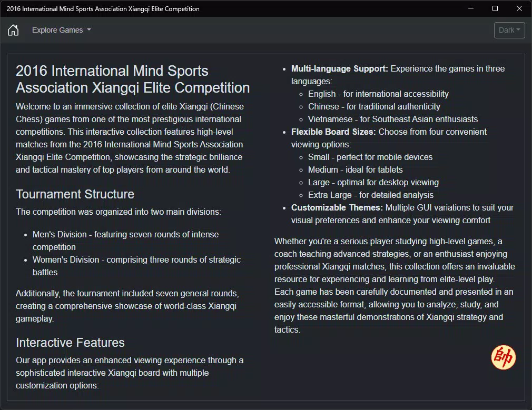Click the 'Whether you're a serious player' paragraph
Screen dimensions: 532x410
[x=395, y=286]
